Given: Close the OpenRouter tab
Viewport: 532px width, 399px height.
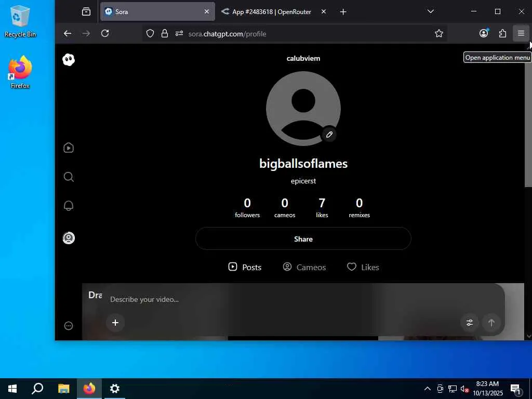Looking at the screenshot, I should coord(323,11).
